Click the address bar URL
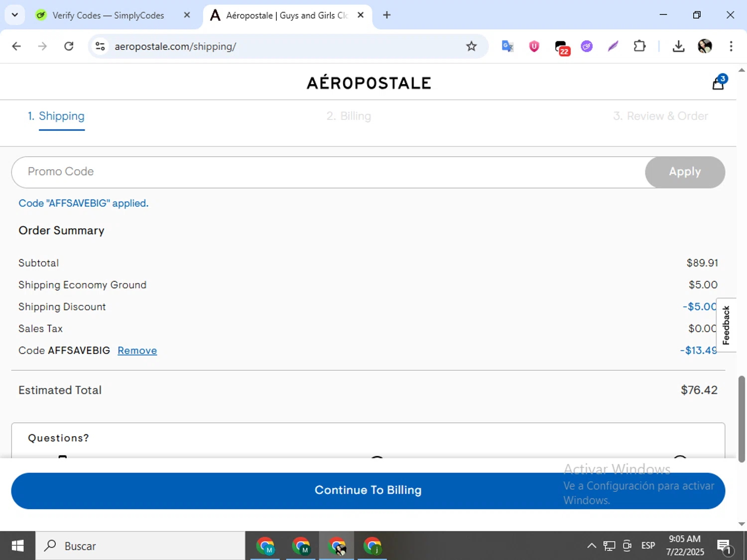Viewport: 747px width, 560px height. (175, 46)
